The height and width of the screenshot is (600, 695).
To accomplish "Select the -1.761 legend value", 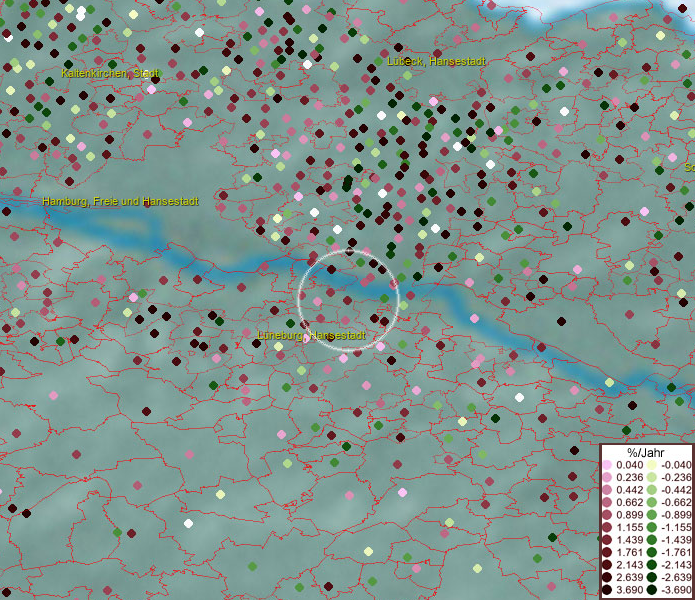I will pos(676,553).
